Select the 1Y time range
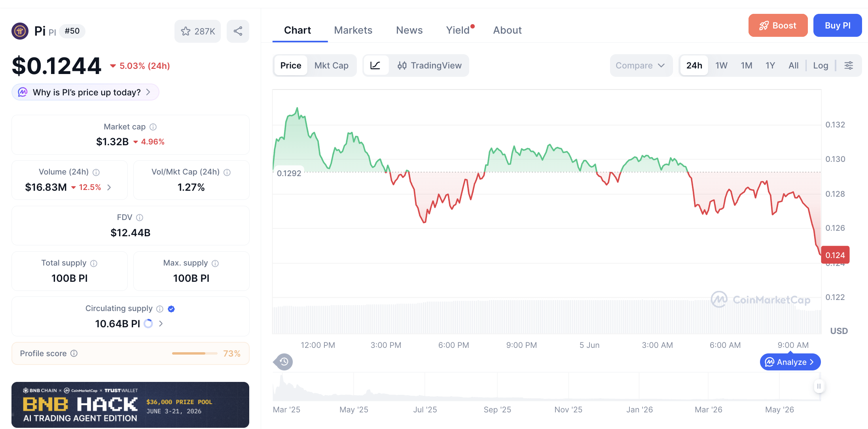The width and height of the screenshot is (868, 429). (x=770, y=65)
